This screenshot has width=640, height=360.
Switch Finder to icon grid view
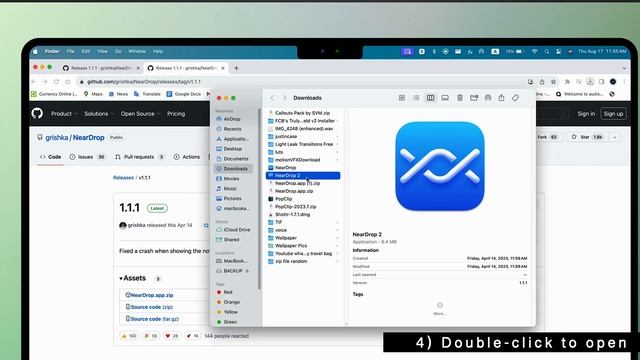(402, 98)
